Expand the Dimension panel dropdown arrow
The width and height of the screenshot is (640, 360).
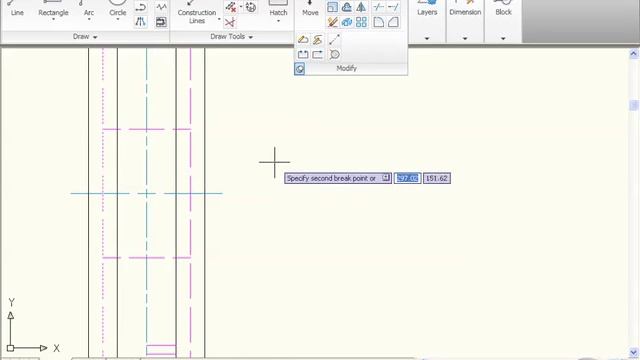click(x=465, y=38)
